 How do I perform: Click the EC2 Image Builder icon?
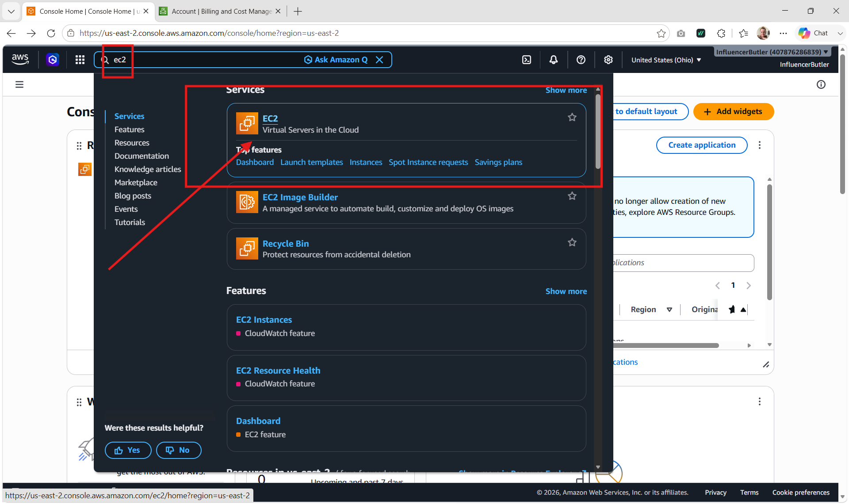pos(247,202)
